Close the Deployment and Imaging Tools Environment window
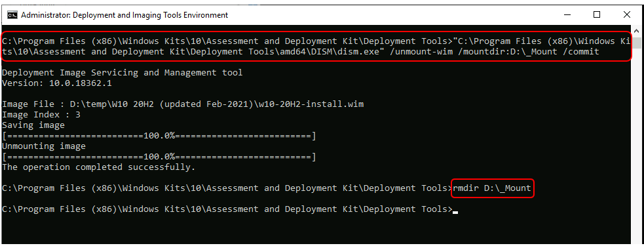The width and height of the screenshot is (644, 250). [x=626, y=15]
